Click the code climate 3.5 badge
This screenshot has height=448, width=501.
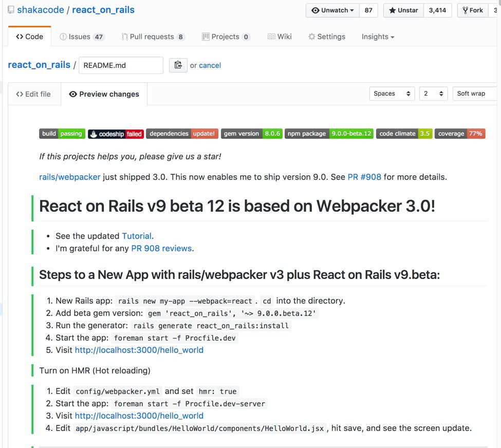point(404,134)
